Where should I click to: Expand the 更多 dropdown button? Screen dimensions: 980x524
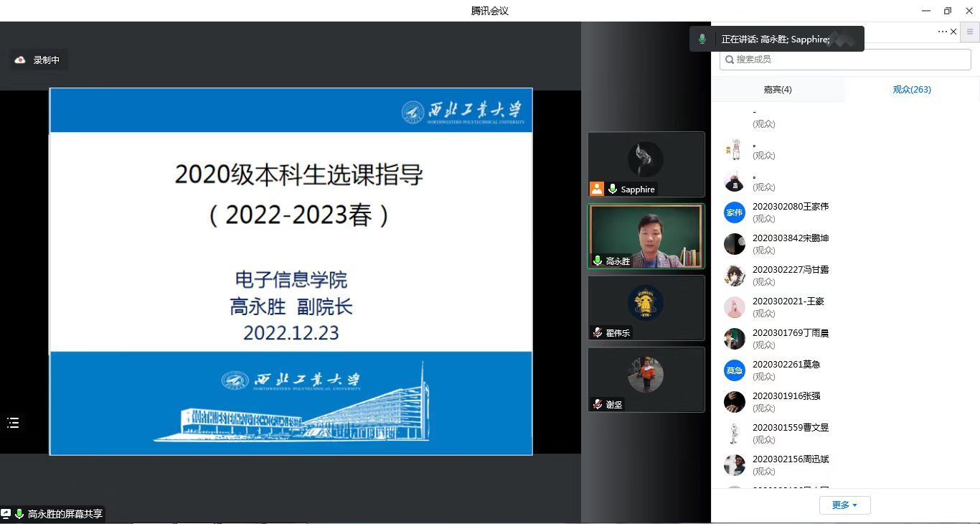[844, 505]
